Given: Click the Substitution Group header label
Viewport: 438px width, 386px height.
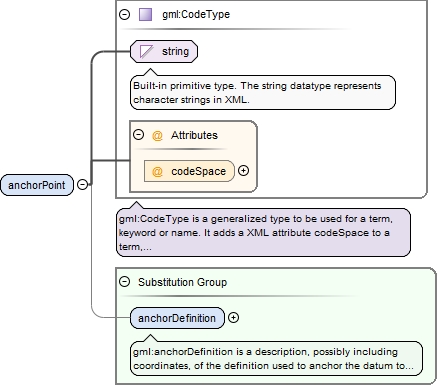Looking at the screenshot, I should tap(183, 282).
